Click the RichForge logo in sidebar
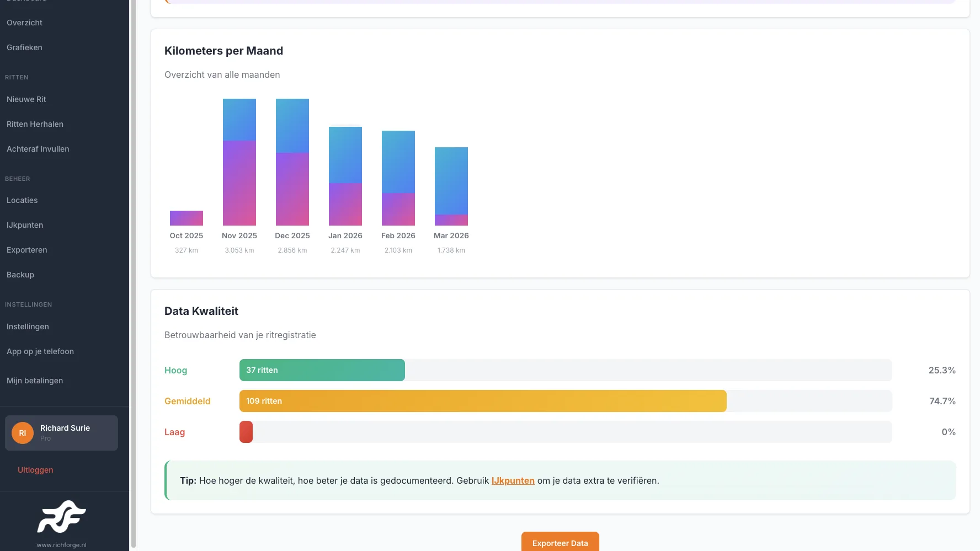Image resolution: width=980 pixels, height=551 pixels. click(61, 517)
